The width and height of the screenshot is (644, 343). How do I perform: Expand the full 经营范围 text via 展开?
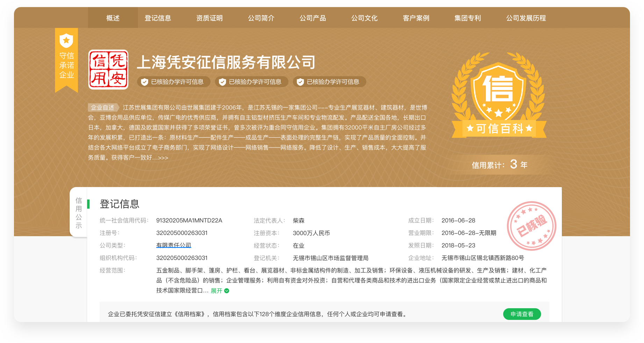[x=216, y=291]
